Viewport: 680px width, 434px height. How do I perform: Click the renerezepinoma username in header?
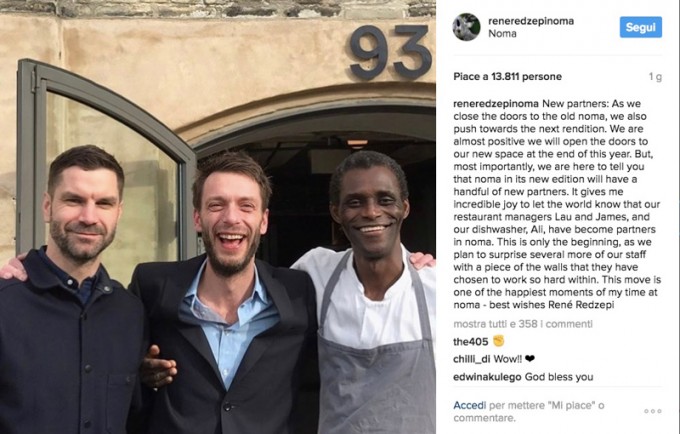531,21
